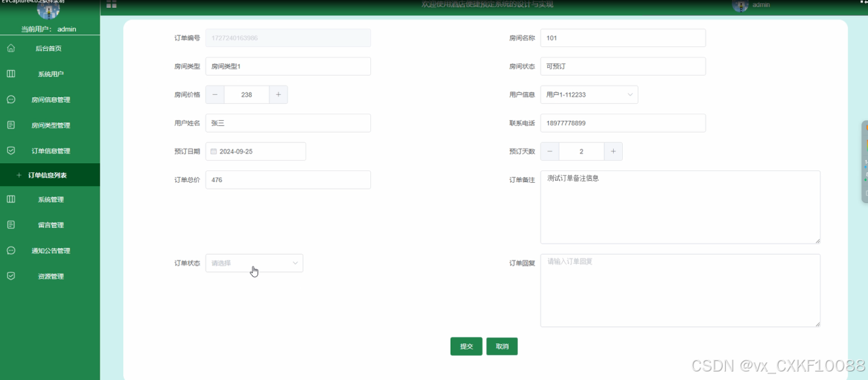Select 订单信息列表 submenu item
The image size is (868, 380).
50,175
